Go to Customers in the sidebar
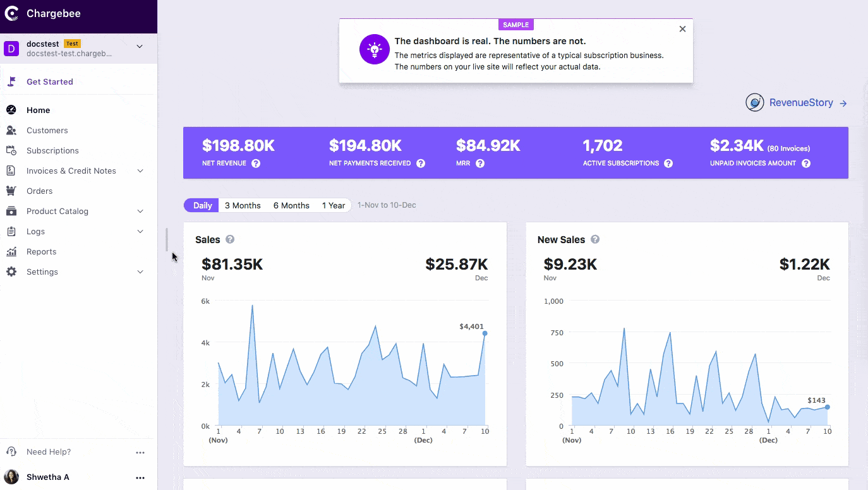The width and height of the screenshot is (868, 490). (47, 130)
